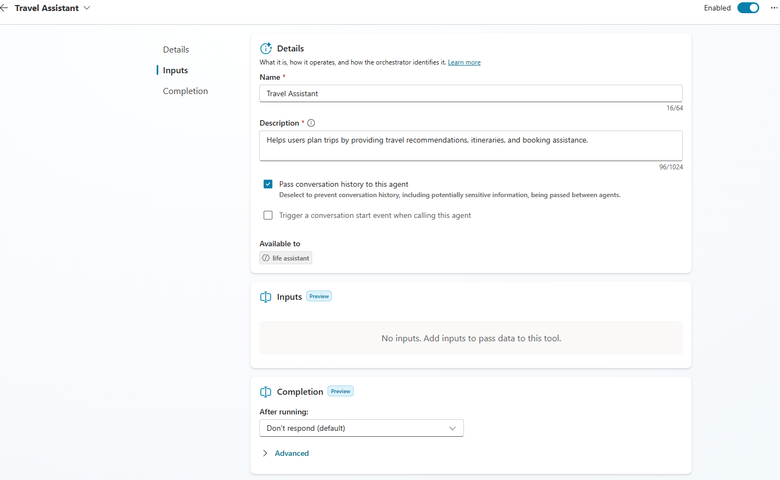The width and height of the screenshot is (780, 480).
Task: Jump to Completion in side navigation
Action: coord(185,91)
